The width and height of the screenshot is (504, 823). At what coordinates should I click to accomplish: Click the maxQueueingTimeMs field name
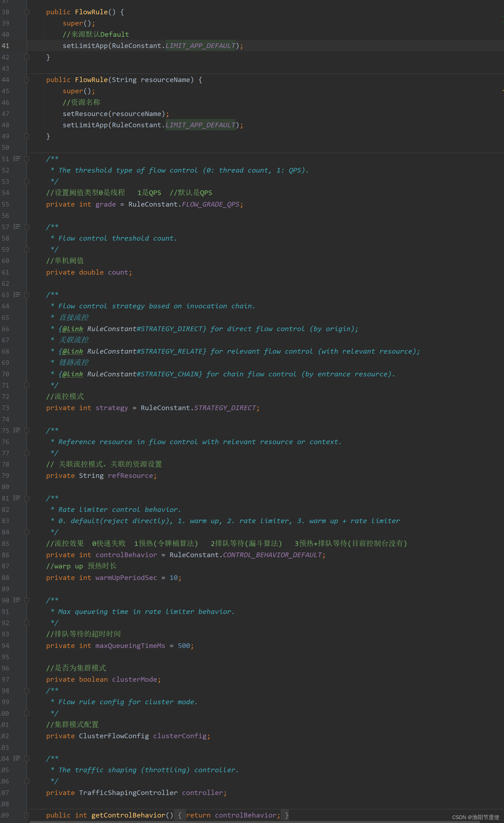pos(130,646)
